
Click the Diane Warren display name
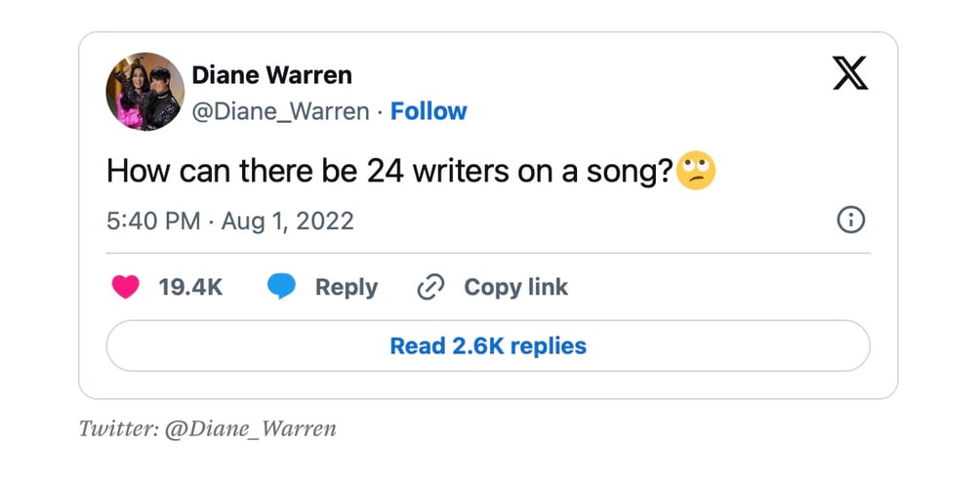point(271,75)
